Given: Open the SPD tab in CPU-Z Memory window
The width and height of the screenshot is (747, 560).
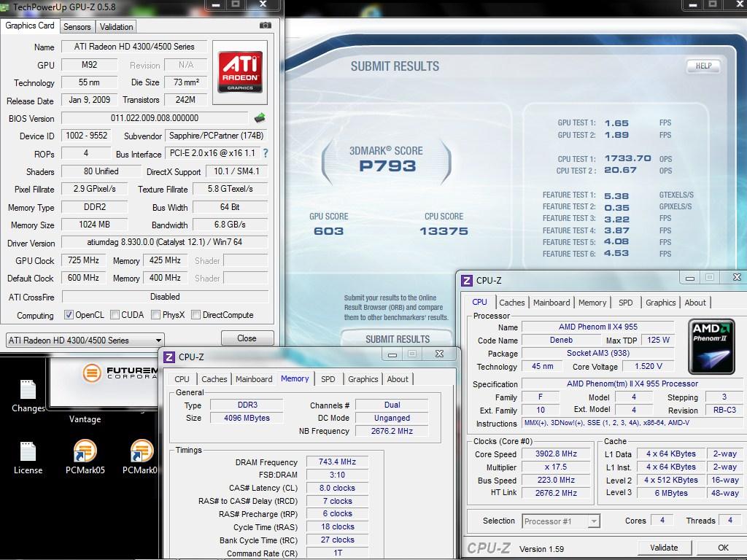Looking at the screenshot, I should click(328, 379).
